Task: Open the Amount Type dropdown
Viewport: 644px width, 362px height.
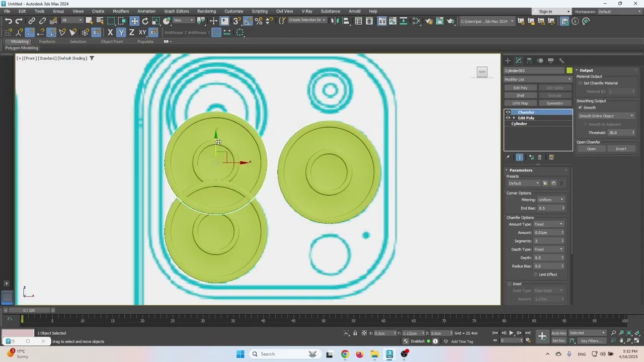Action: pyautogui.click(x=549, y=224)
